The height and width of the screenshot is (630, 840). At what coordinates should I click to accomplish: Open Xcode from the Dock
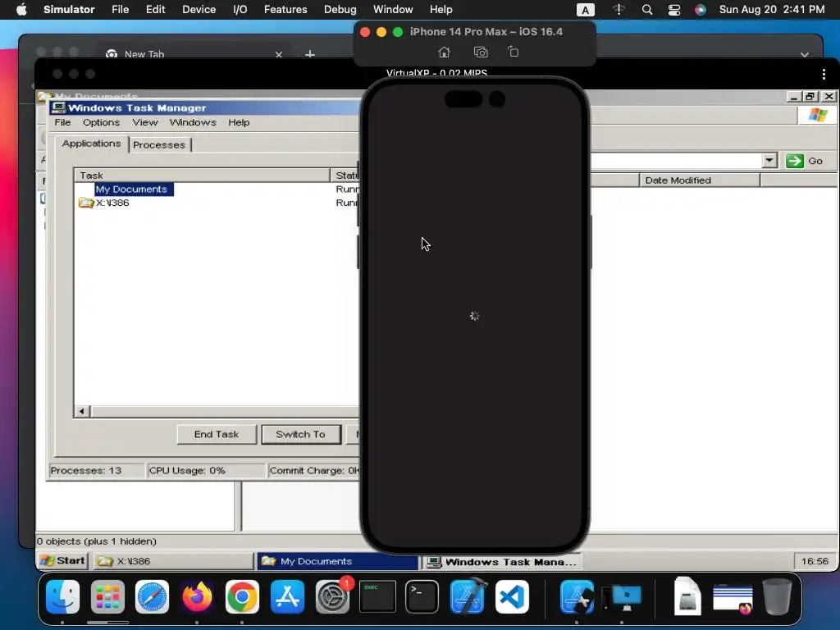(x=467, y=596)
